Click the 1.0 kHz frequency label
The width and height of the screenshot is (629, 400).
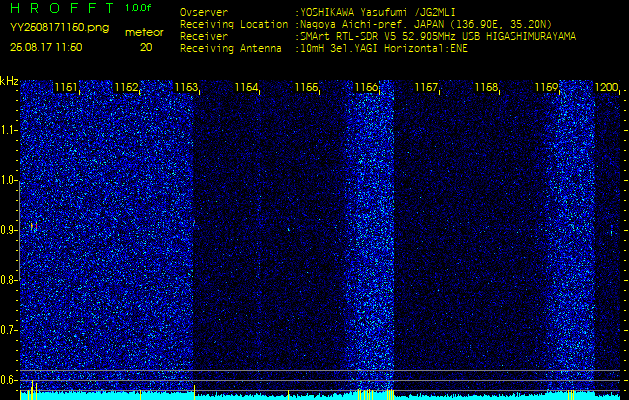[8, 181]
